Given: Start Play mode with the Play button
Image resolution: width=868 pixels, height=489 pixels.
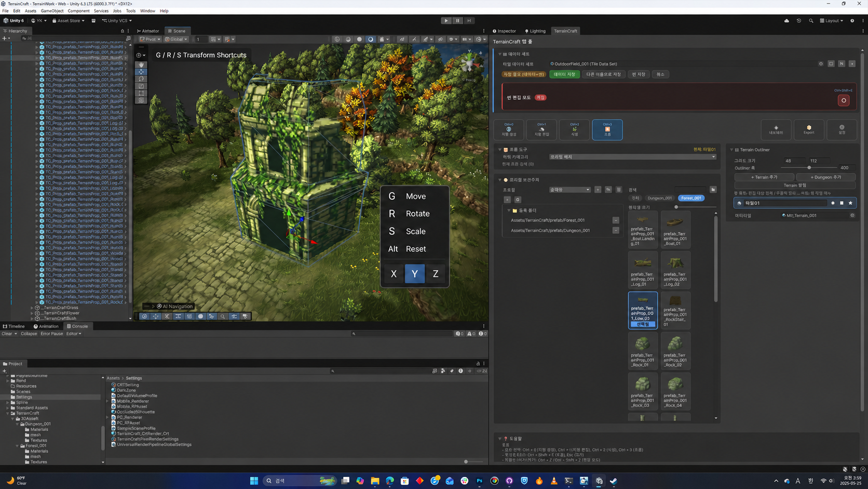Looking at the screenshot, I should (446, 21).
